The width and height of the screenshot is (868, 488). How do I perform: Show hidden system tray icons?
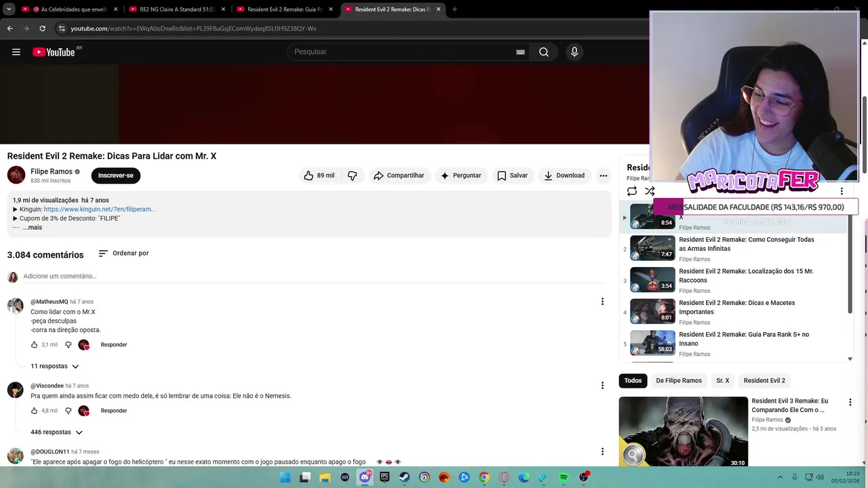(x=780, y=477)
